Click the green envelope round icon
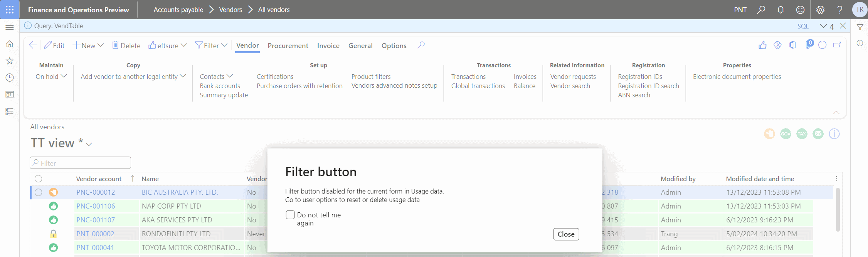Image resolution: width=868 pixels, height=257 pixels. tap(818, 134)
